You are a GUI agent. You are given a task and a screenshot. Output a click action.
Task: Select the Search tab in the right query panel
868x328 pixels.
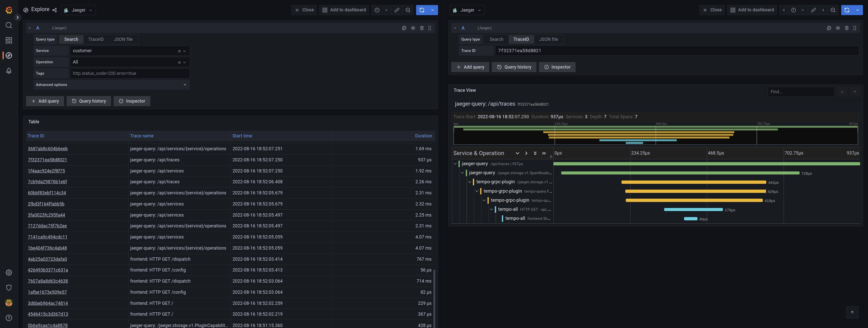click(x=496, y=39)
